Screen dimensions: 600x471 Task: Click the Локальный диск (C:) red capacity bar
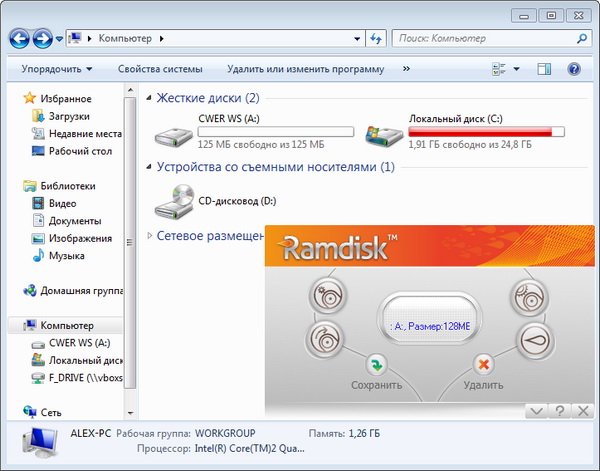486,132
